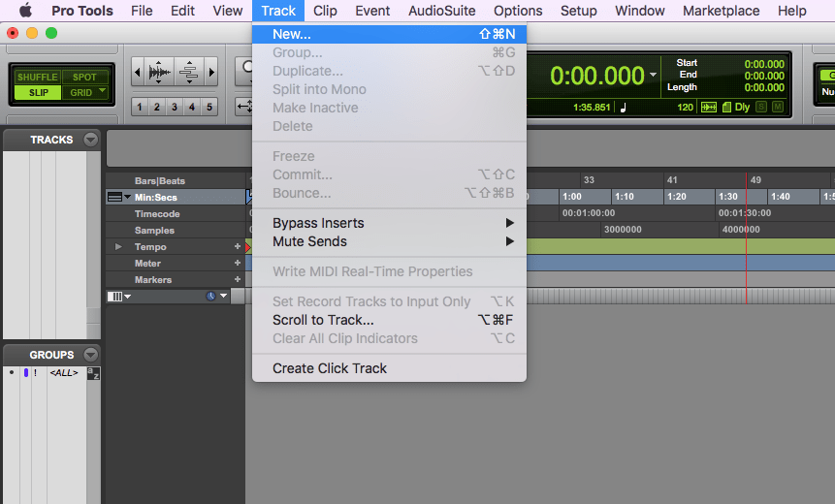
Task: Click the Dly delay compensation indicator
Action: (x=742, y=107)
